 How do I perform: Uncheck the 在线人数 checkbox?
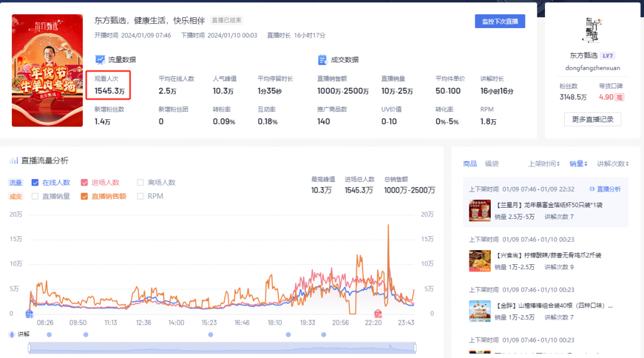(x=35, y=183)
